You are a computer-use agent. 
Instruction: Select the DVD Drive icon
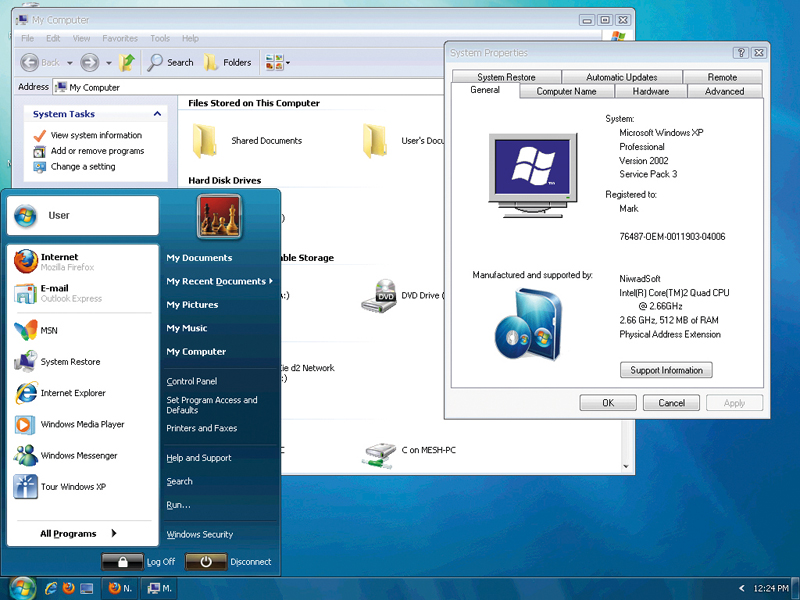(379, 296)
